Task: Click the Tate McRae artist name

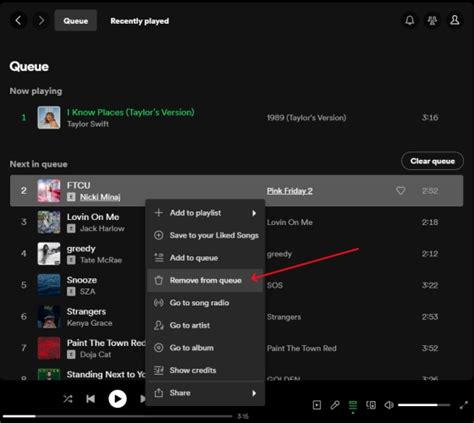Action: (x=101, y=260)
